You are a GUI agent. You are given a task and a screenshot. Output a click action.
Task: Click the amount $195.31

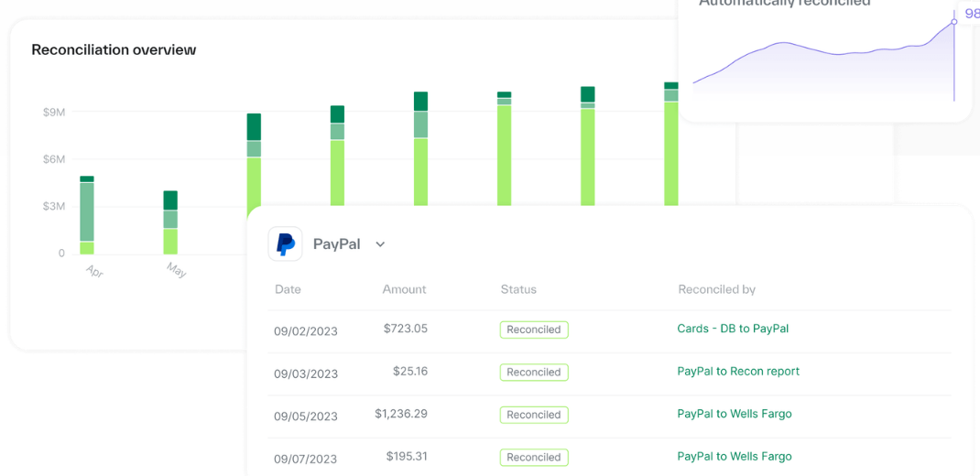(x=407, y=456)
